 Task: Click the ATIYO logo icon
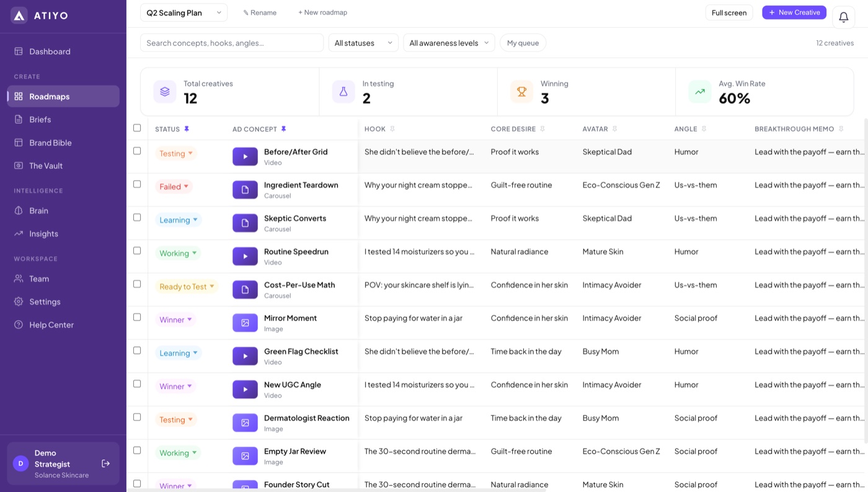[x=19, y=16]
